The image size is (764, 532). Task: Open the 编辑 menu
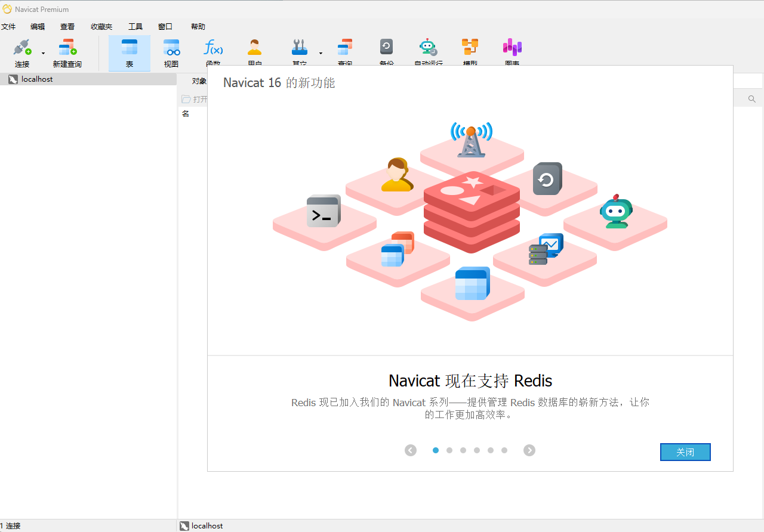(38, 27)
